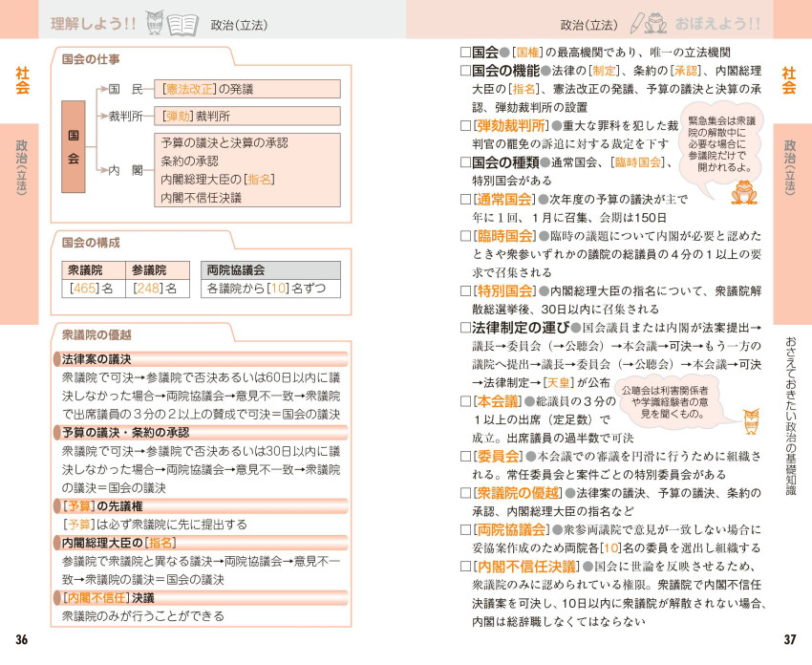Tick the [内閣不信任決議] checkbox
This screenshot has width=812, height=665.
tap(465, 566)
